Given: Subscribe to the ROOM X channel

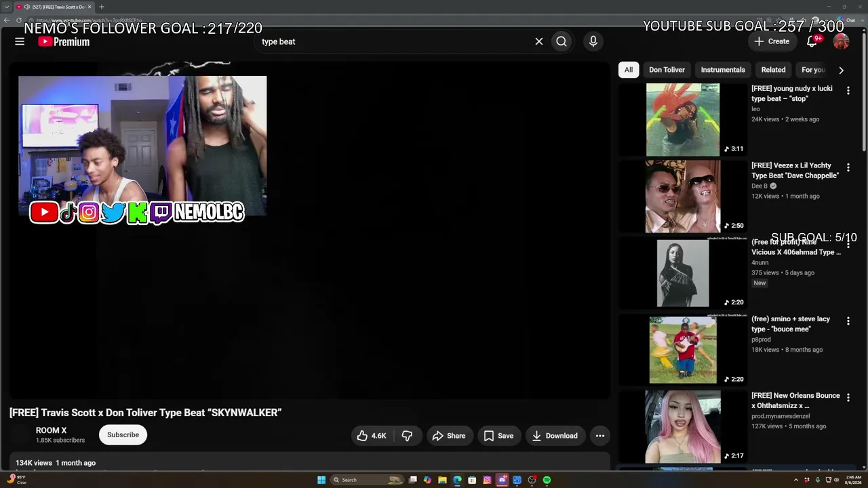Looking at the screenshot, I should click(x=123, y=435).
